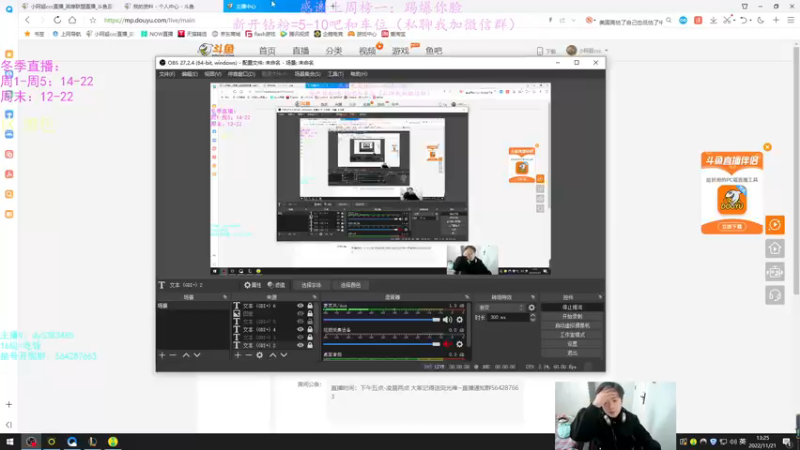Toggle lock of the second source row (image)

click(310, 313)
